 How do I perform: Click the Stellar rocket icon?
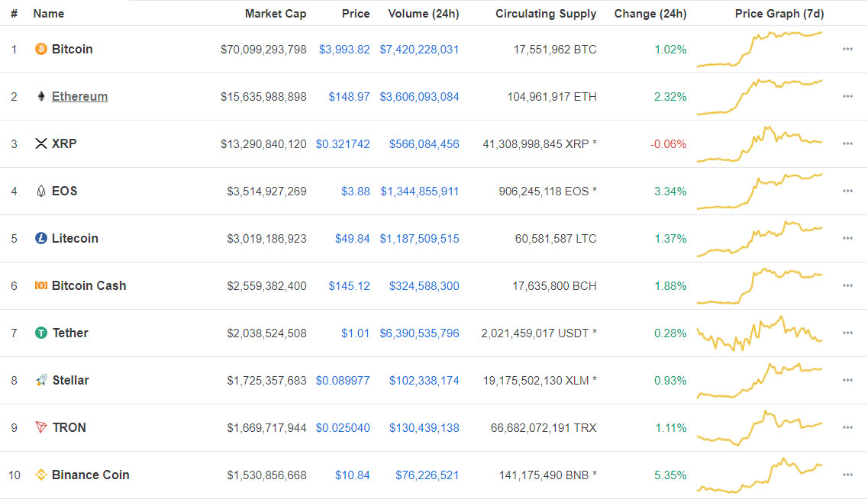click(x=41, y=380)
